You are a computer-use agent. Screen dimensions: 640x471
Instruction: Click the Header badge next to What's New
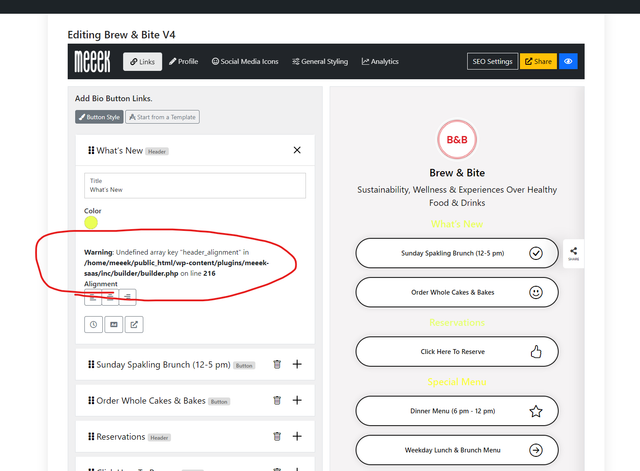[157, 151]
